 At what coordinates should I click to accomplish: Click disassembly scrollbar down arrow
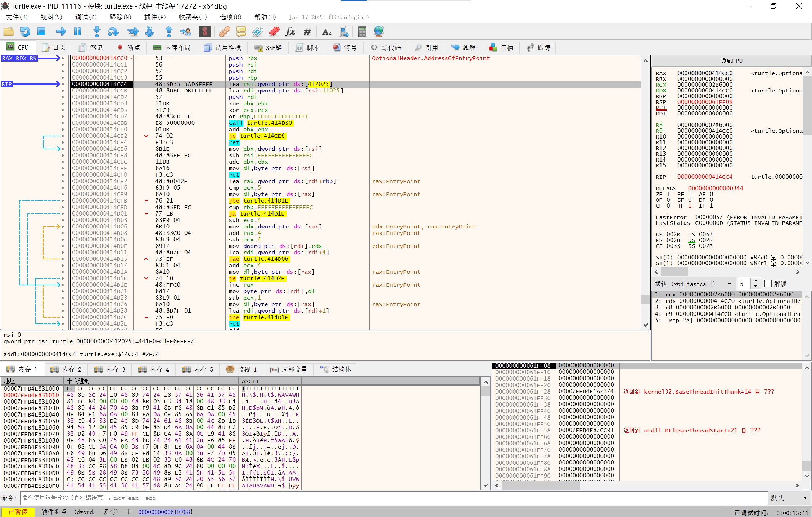(x=645, y=325)
